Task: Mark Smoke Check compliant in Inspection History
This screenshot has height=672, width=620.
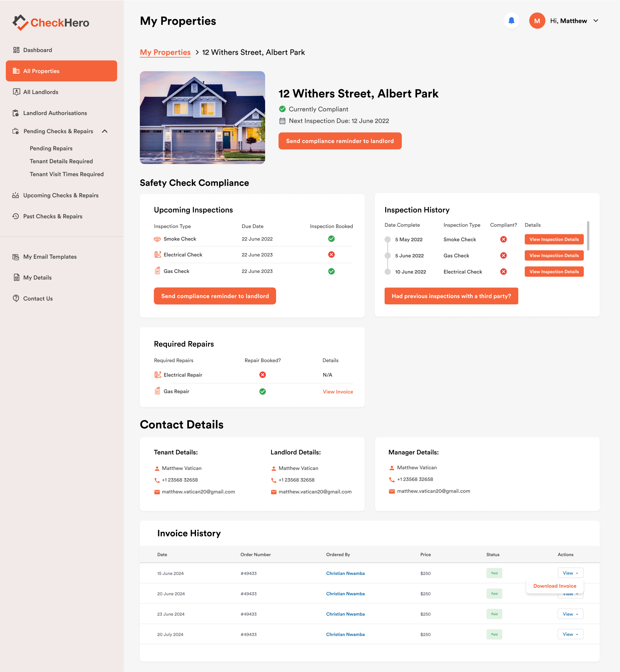Action: coord(503,239)
